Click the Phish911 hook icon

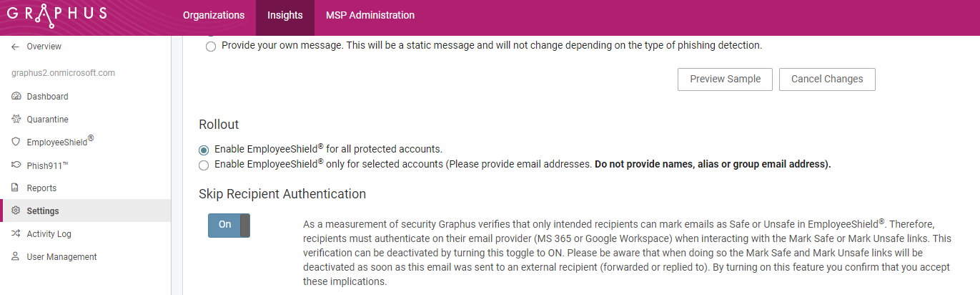point(16,165)
